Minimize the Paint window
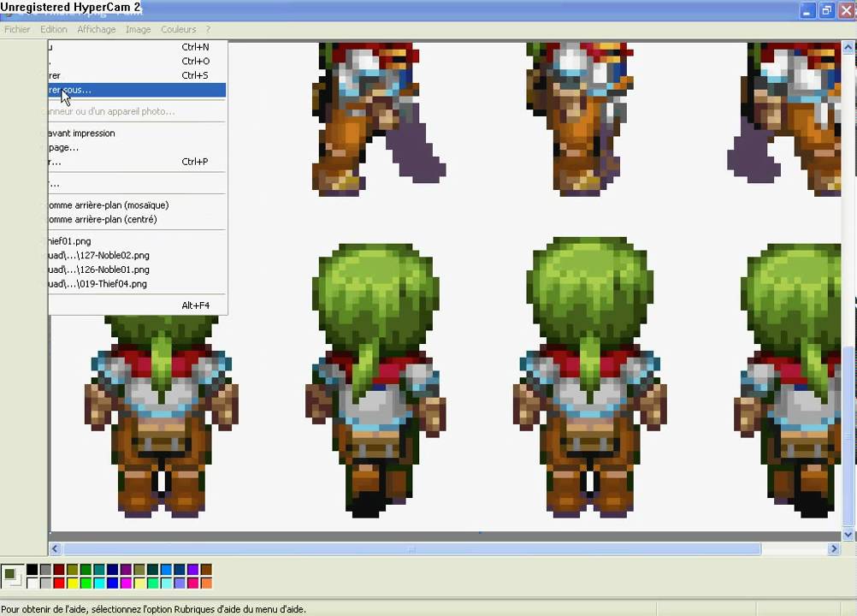 807,10
